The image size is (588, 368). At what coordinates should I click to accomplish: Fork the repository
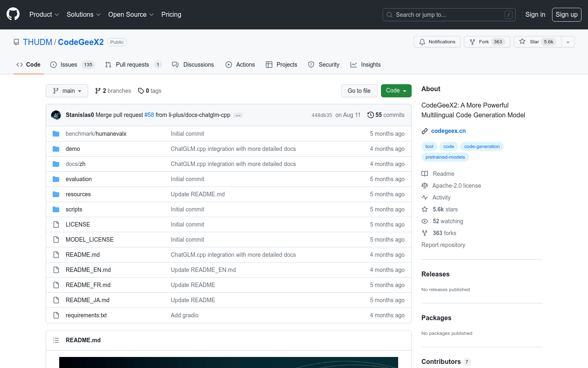(487, 42)
